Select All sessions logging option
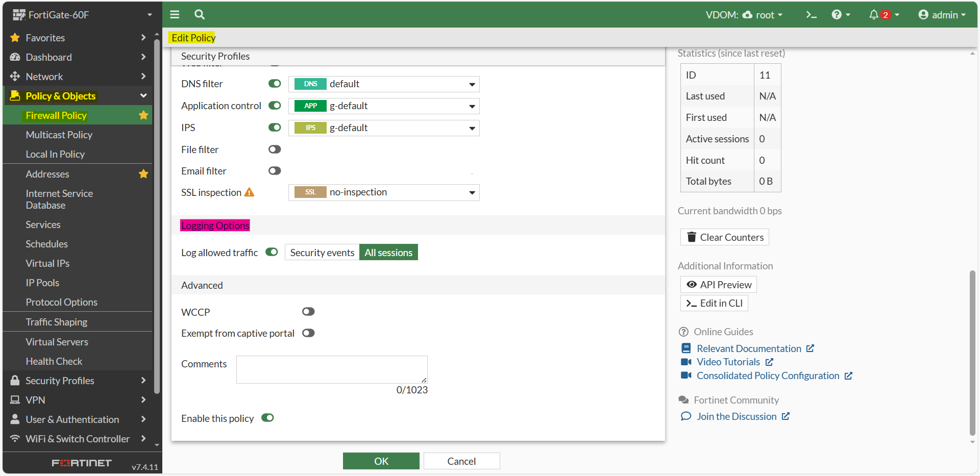The width and height of the screenshot is (980, 476). pos(388,253)
